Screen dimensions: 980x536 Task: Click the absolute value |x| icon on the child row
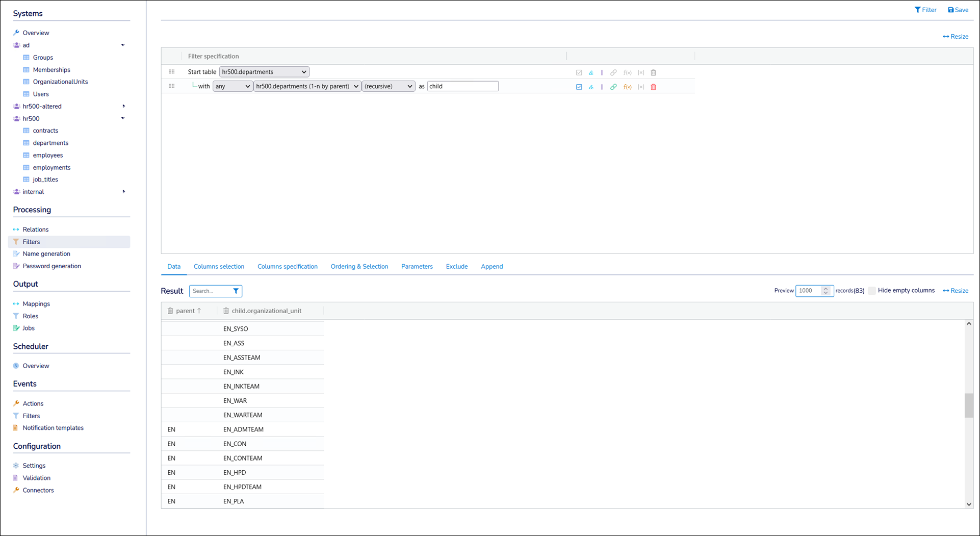click(x=641, y=87)
